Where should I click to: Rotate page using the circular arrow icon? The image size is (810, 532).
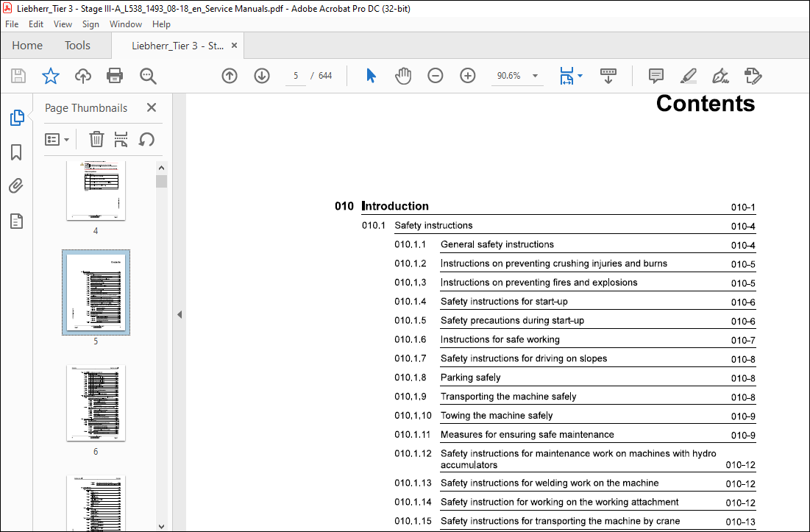(146, 140)
